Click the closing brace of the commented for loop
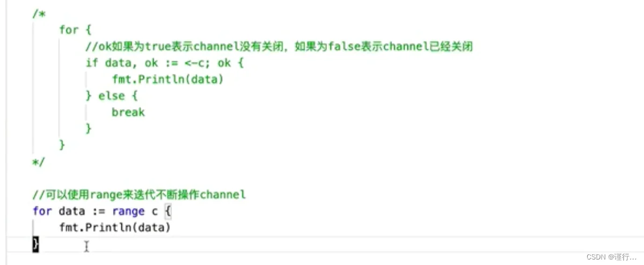 (x=62, y=145)
